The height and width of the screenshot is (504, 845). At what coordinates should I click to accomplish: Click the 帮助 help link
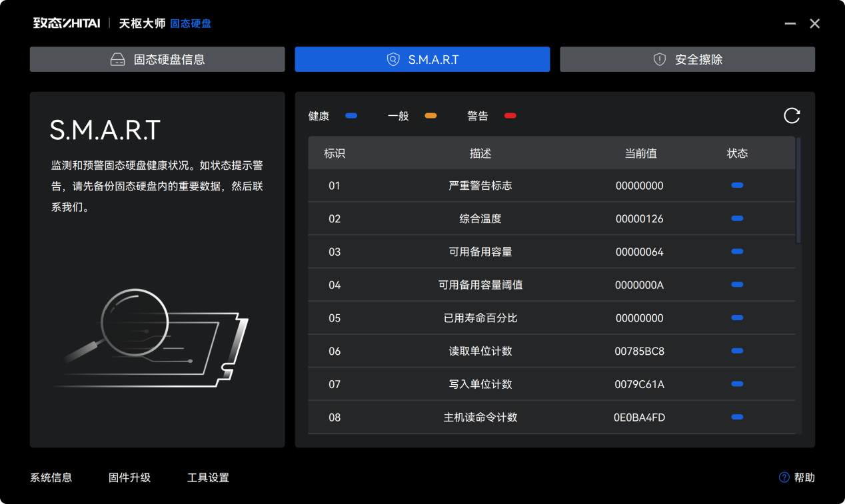[x=804, y=477]
